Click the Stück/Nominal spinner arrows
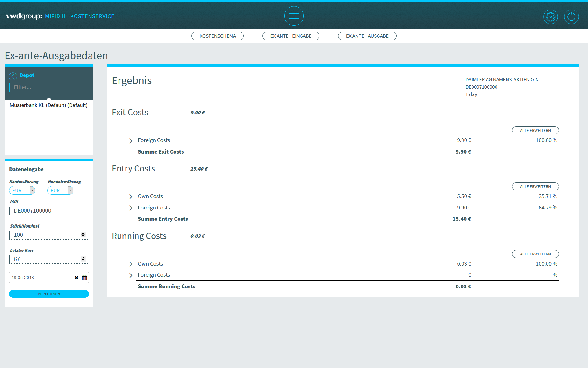This screenshot has width=588, height=368. coord(83,235)
